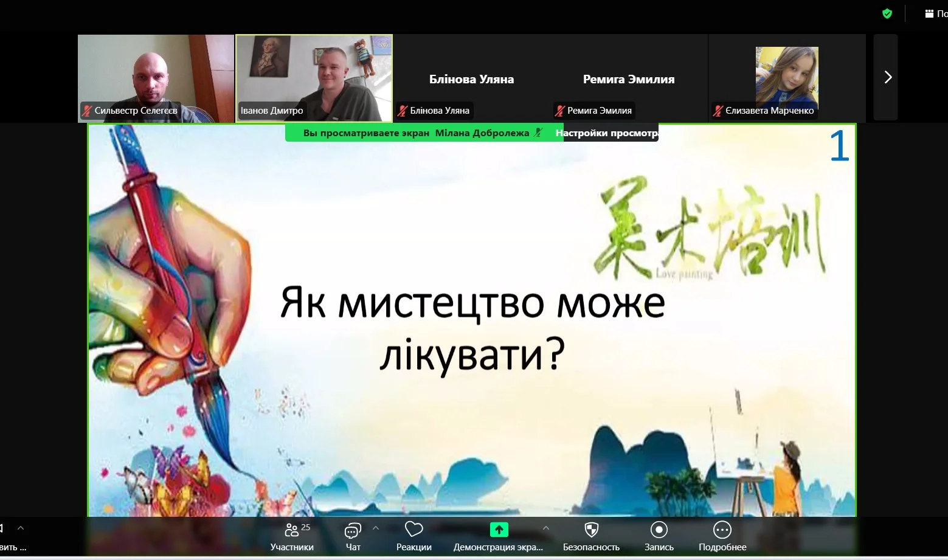Open the Участники participants panel
Screen dimensions: 948x560
coord(292,536)
